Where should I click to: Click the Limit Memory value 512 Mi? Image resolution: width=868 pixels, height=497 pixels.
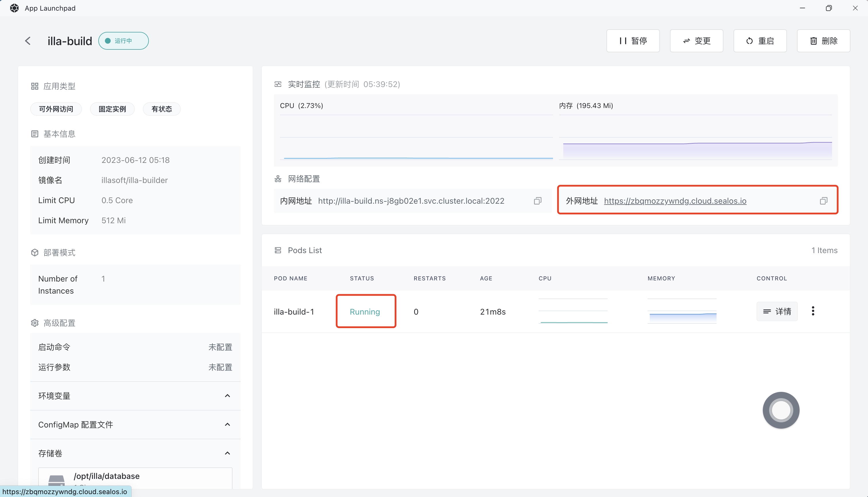pos(113,221)
